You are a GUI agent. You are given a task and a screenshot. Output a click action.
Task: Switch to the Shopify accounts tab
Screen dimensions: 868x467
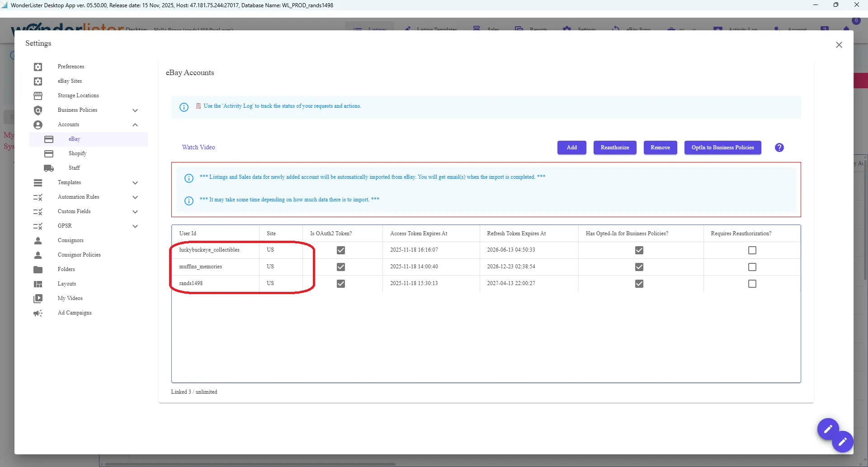[78, 153]
